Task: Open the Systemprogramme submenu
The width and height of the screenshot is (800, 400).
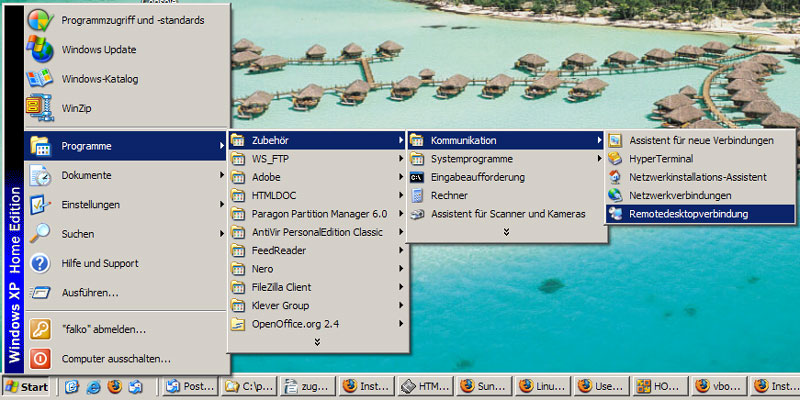Action: coord(506,159)
